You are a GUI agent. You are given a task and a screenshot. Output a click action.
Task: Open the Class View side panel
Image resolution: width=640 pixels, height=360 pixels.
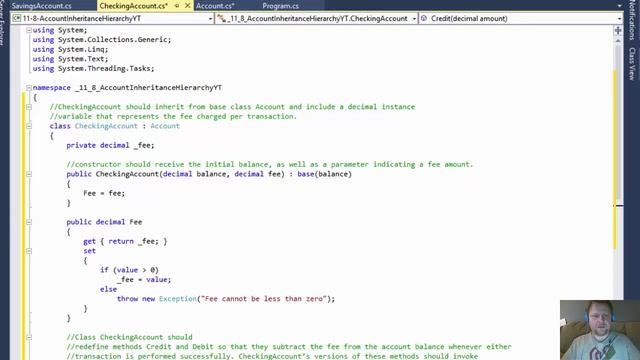[x=632, y=64]
